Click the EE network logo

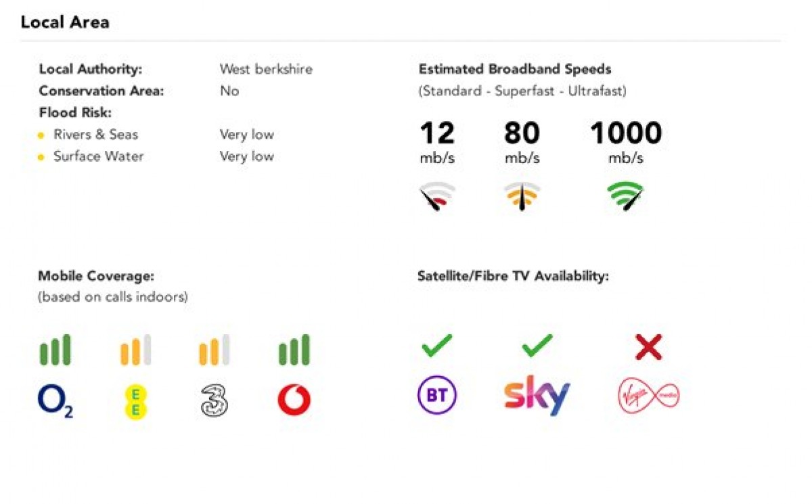pos(136,402)
